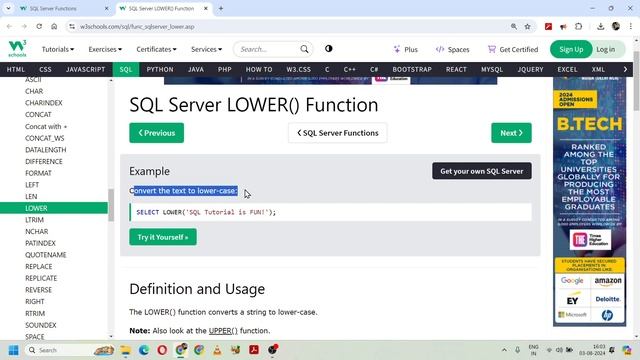
Task: Open Opera browser from taskbar
Action: [162, 350]
